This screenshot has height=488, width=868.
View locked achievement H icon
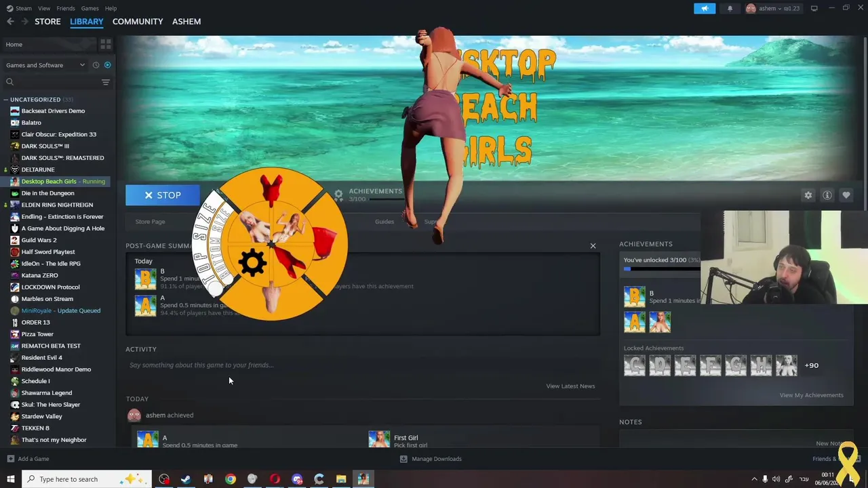pos(762,365)
